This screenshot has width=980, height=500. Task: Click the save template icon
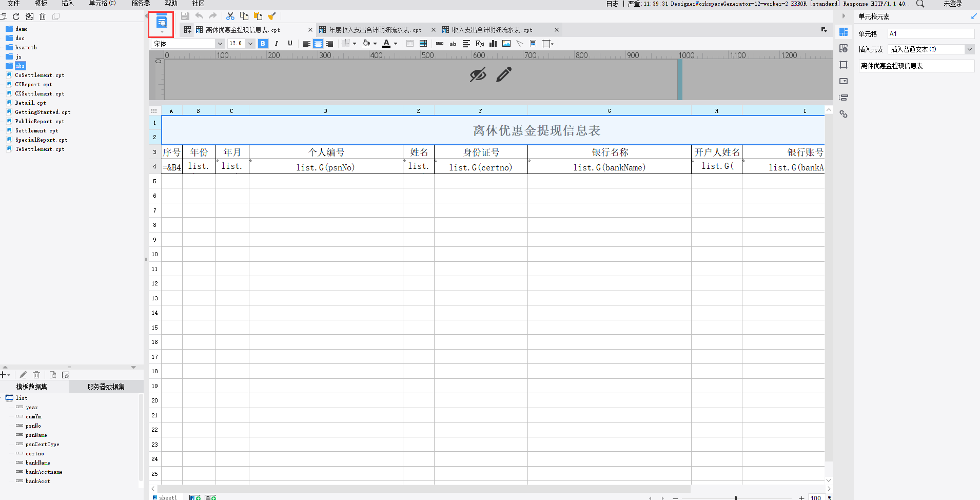[x=185, y=16]
